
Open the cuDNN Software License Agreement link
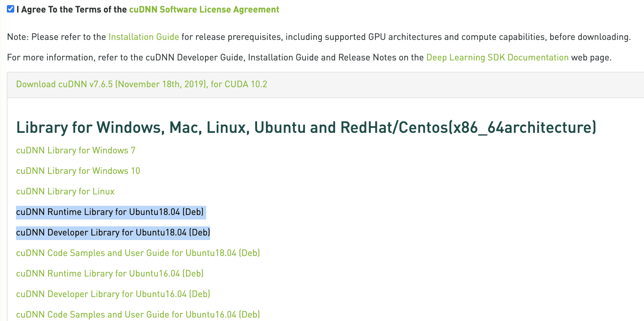[x=204, y=10]
